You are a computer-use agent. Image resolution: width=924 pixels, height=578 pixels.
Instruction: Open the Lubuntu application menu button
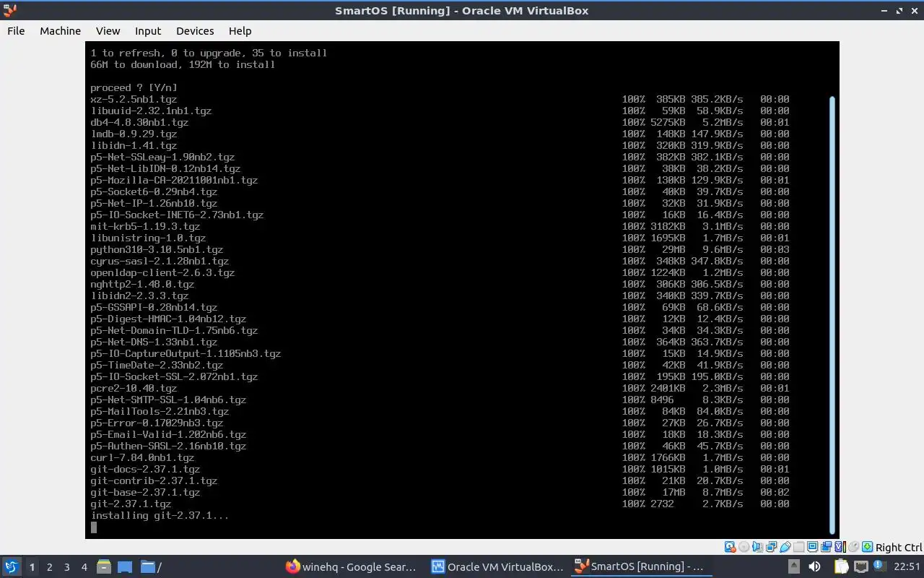click(12, 566)
